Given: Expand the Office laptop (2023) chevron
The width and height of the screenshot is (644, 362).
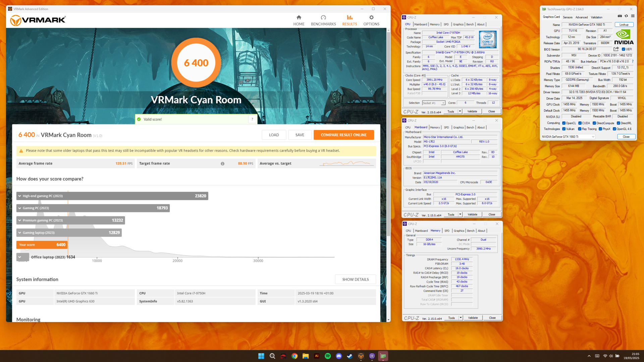Looking at the screenshot, I should coord(20,257).
